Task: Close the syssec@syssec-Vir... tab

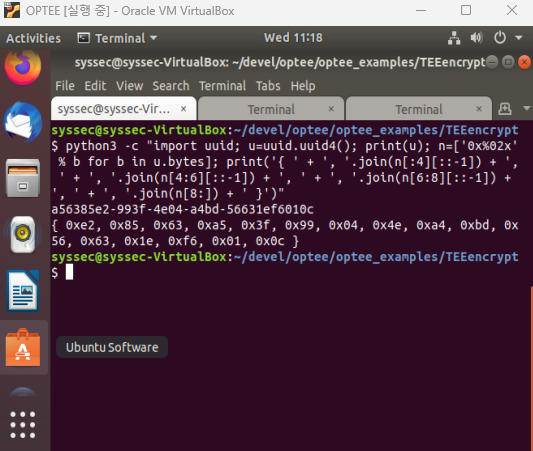Action: click(184, 109)
